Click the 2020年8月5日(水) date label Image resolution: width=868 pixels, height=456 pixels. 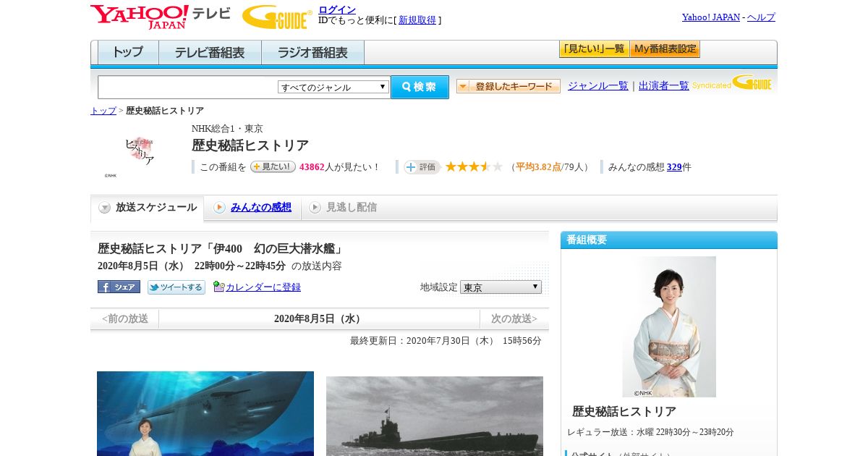319,318
